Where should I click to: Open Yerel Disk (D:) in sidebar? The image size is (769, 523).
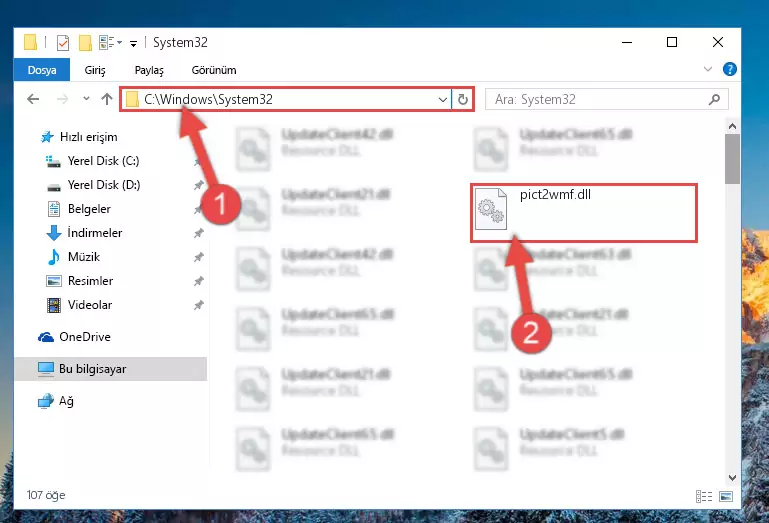103,185
